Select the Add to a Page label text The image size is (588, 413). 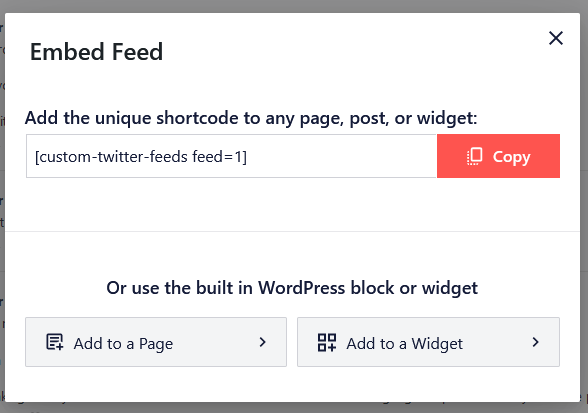pos(123,344)
